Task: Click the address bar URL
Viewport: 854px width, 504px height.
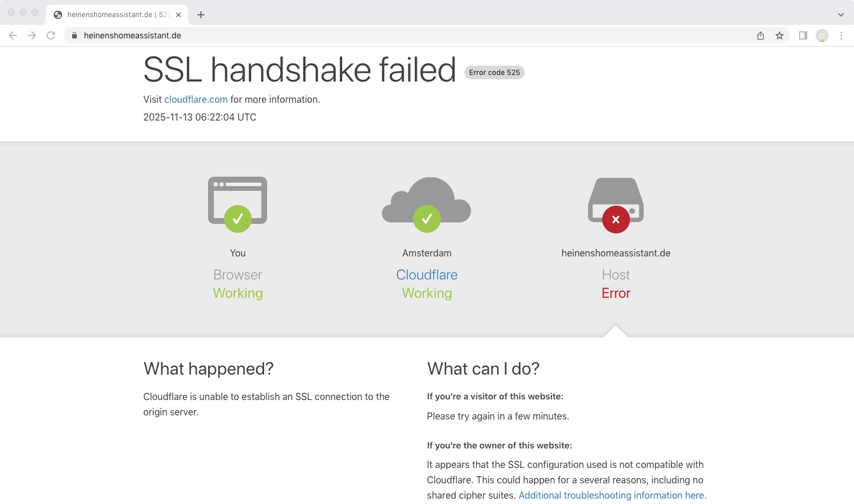Action: pos(132,35)
